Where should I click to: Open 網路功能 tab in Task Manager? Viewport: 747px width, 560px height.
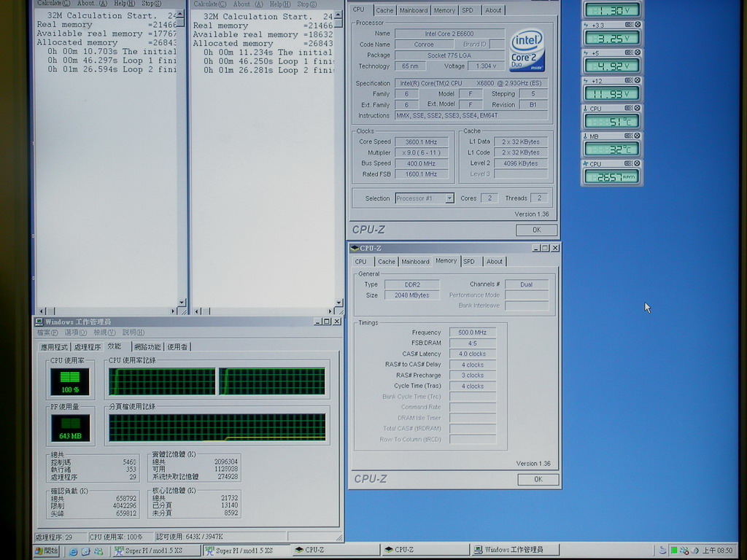tap(147, 347)
